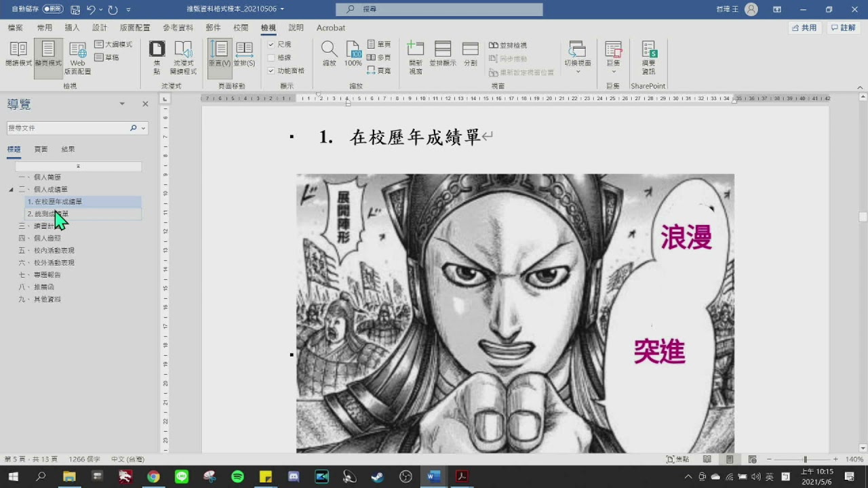
Task: Open document title dropdown in title bar
Action: point(282,9)
